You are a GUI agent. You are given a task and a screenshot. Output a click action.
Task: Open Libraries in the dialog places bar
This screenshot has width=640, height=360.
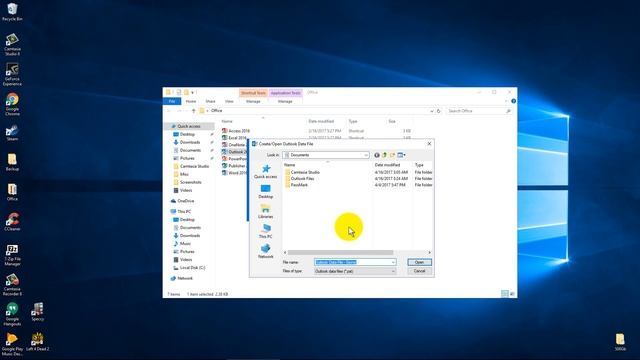[x=266, y=211]
